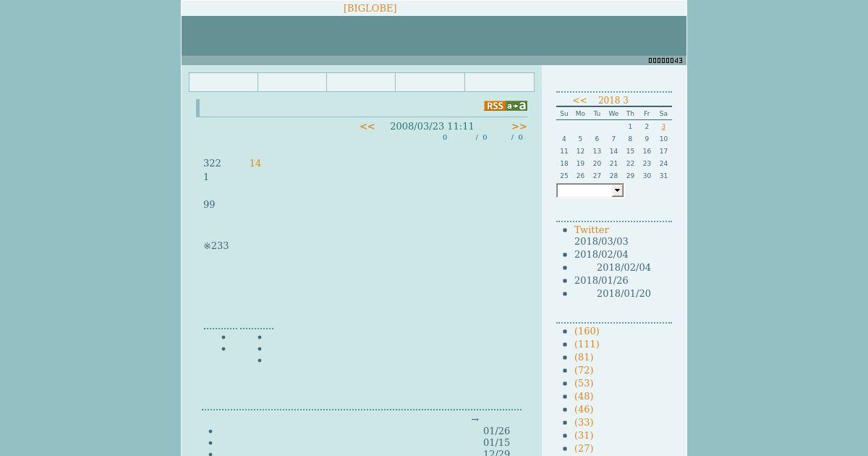Click the Su weekday header in calendar
868x456 pixels.
(564, 114)
